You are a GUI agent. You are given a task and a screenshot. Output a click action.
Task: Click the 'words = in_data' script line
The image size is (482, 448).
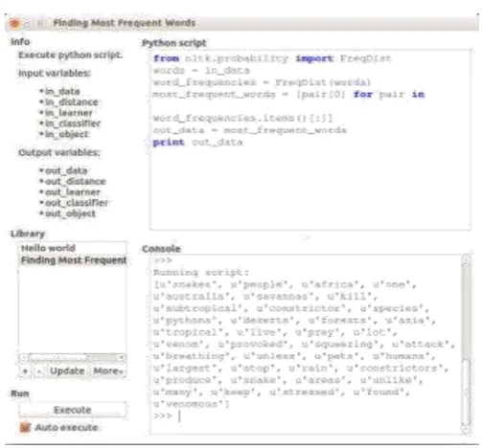[x=201, y=71]
